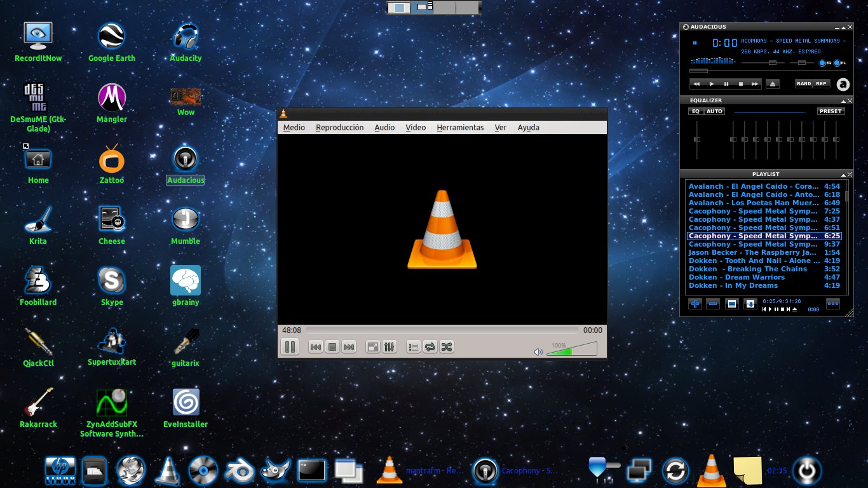Screen dimensions: 868x488
Task: Click the dock power button icon
Action: [807, 471]
